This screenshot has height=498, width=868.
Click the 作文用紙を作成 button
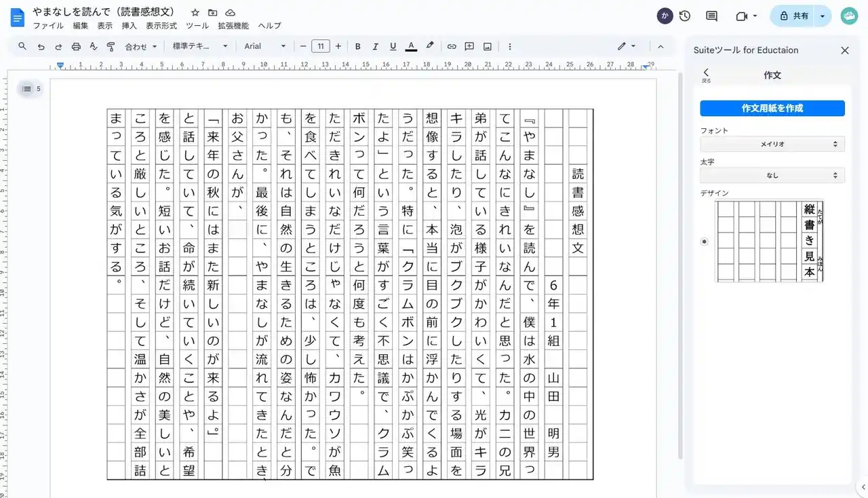[x=772, y=109]
